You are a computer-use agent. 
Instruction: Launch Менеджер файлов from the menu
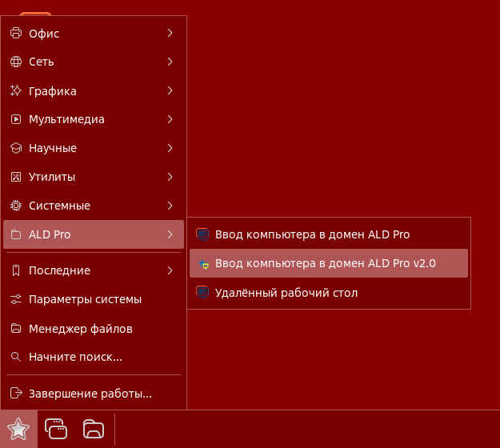(94, 328)
